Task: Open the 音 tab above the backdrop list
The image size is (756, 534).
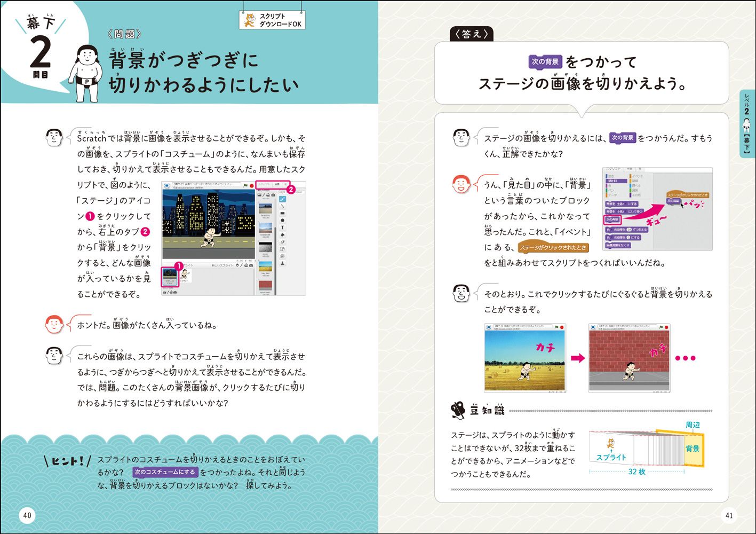Action: pyautogui.click(x=285, y=184)
